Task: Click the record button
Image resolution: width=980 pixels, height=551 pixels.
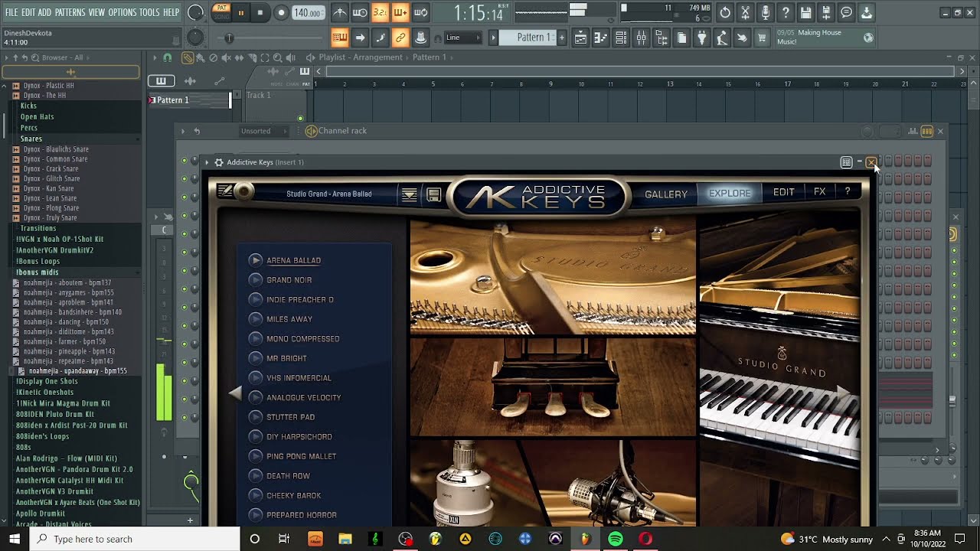Action: [281, 13]
